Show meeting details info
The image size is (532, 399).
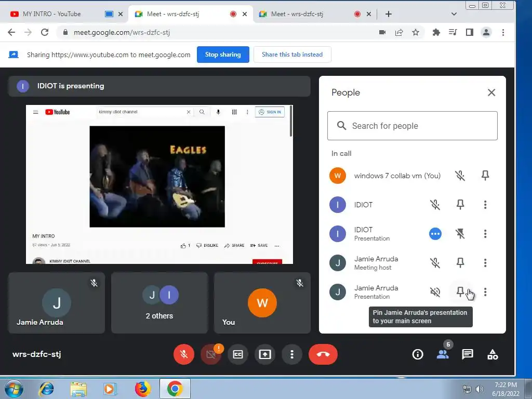tap(418, 354)
